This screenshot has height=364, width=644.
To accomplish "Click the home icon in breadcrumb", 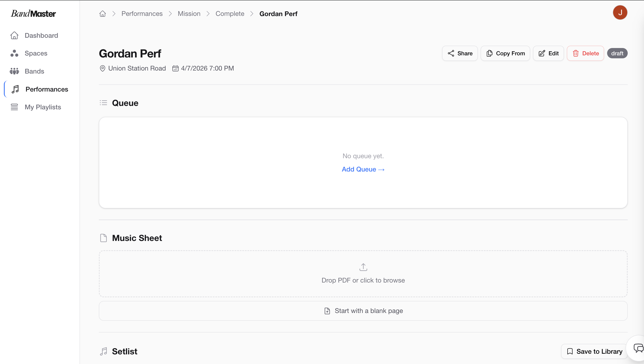I will coord(102,14).
